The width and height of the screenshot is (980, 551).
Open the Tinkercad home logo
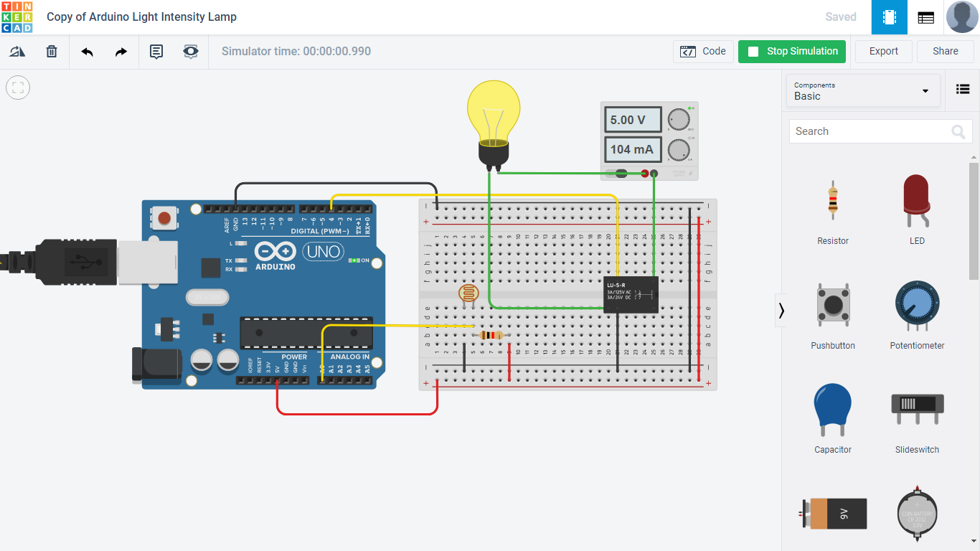[17, 17]
